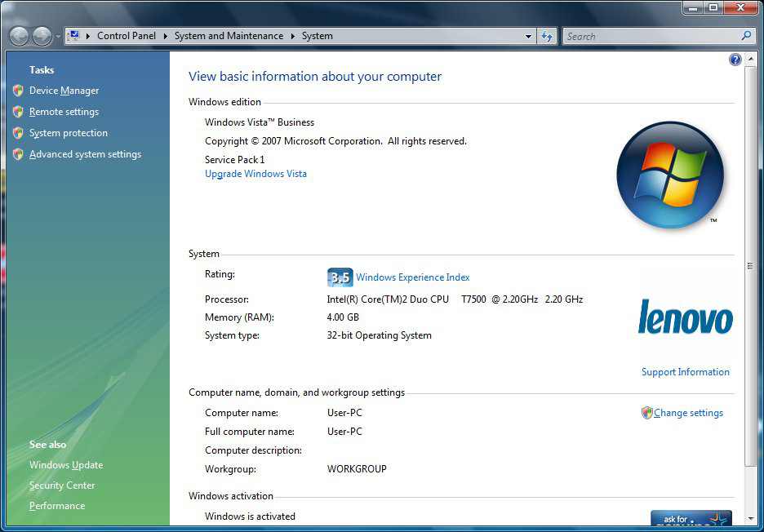Screen dimensions: 764x532
Task: Open Advanced system settings link
Action: click(x=85, y=154)
